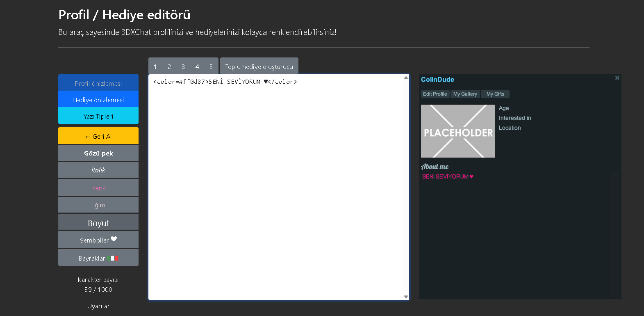644x316 pixels.
Task: Click the pink SENİ SEVİYORUM preview text
Action: (448, 176)
